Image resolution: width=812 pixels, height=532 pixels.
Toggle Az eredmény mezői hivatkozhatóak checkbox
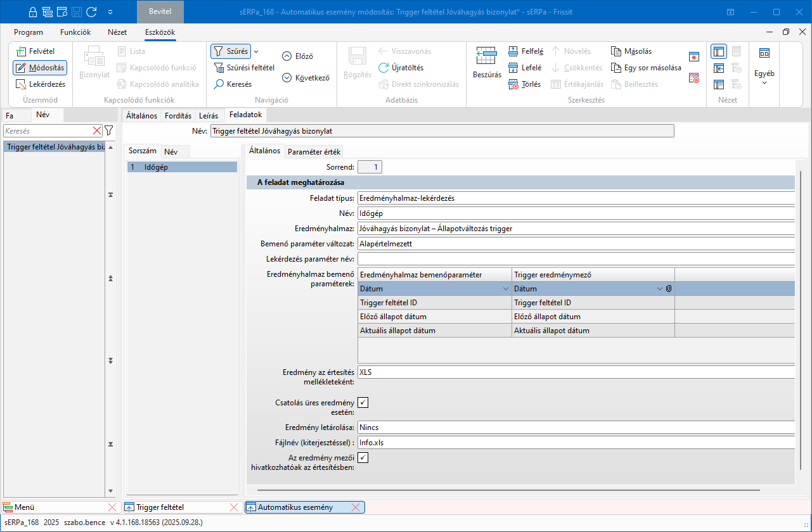(x=363, y=457)
